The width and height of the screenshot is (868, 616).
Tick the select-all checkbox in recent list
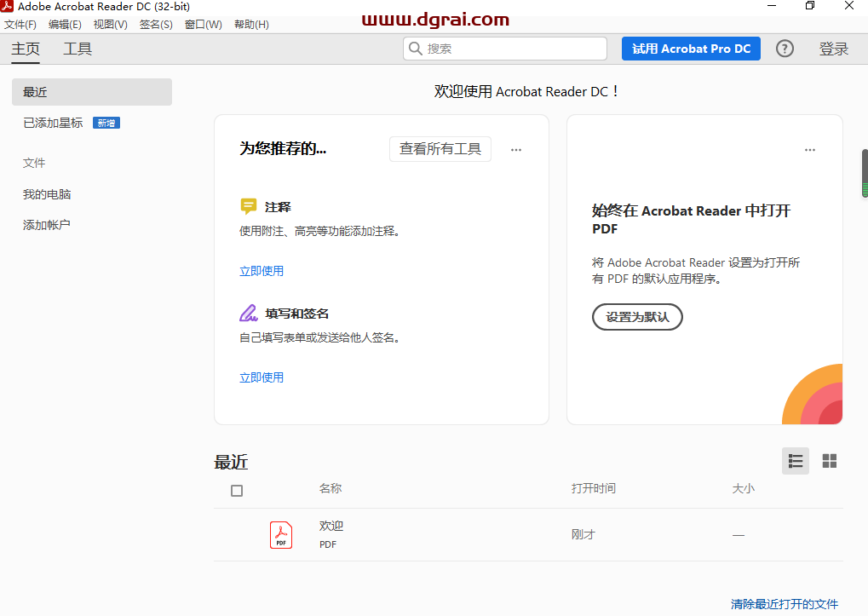click(x=237, y=490)
